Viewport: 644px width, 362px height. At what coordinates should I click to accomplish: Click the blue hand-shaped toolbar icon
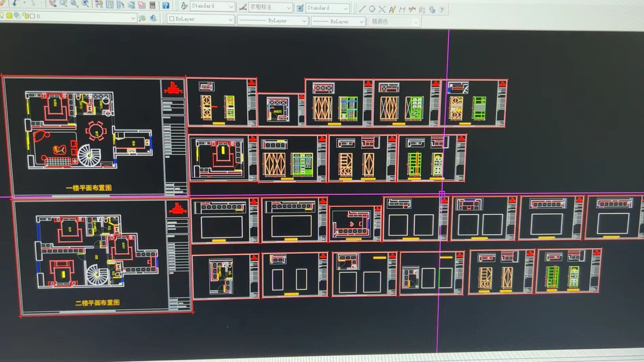coord(432,10)
